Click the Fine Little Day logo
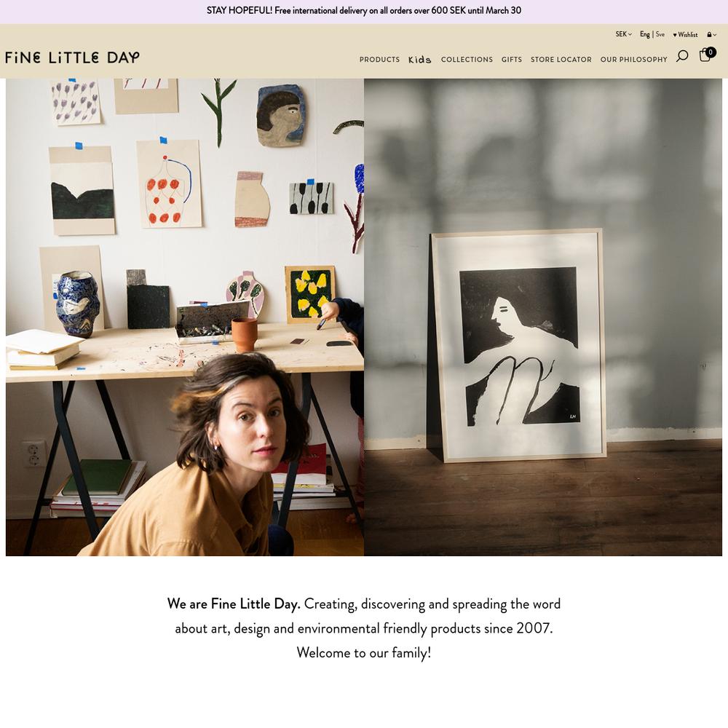This screenshot has width=728, height=728. click(x=72, y=57)
